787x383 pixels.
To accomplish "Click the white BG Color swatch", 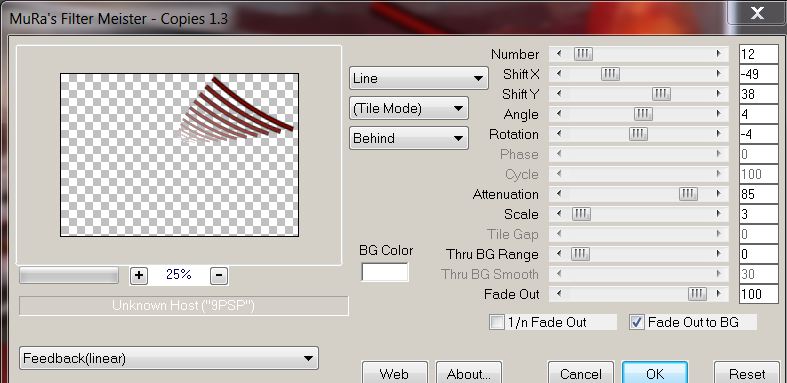I will coord(385,272).
